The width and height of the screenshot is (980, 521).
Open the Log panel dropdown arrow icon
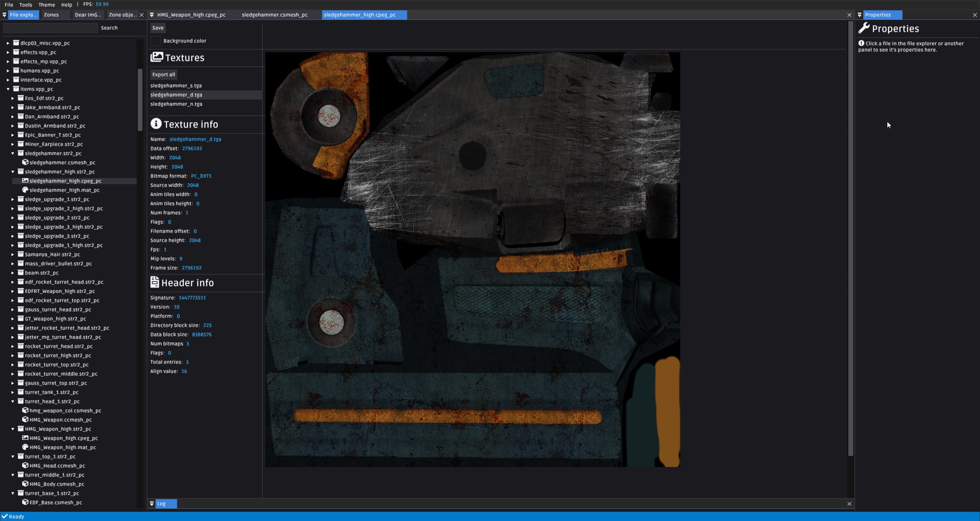pos(152,504)
